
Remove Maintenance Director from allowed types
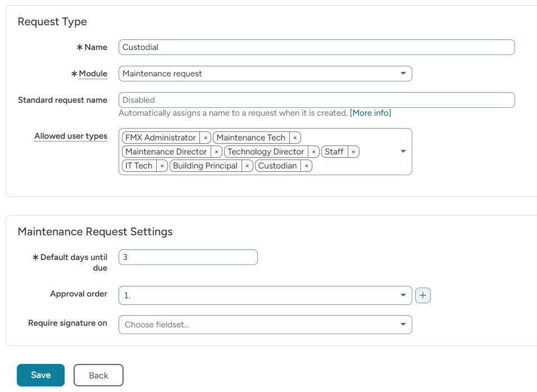pos(216,152)
